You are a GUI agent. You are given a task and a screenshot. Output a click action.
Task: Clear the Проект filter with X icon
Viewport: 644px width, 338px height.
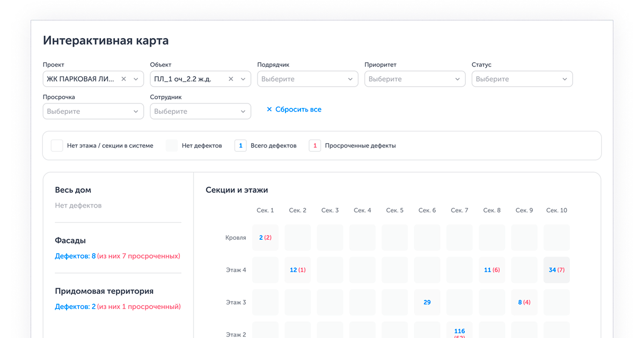coord(123,79)
